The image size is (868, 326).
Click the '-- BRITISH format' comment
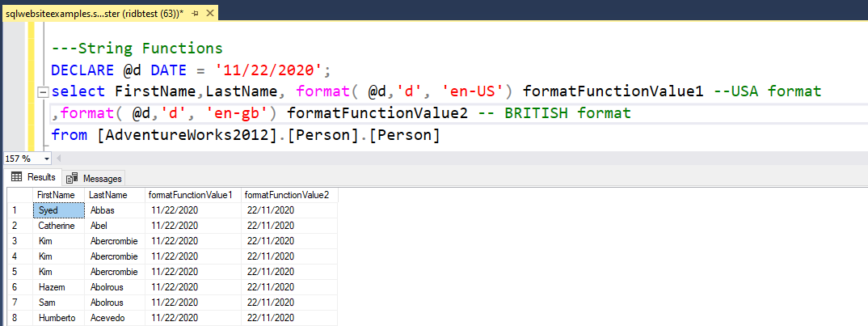(555, 114)
